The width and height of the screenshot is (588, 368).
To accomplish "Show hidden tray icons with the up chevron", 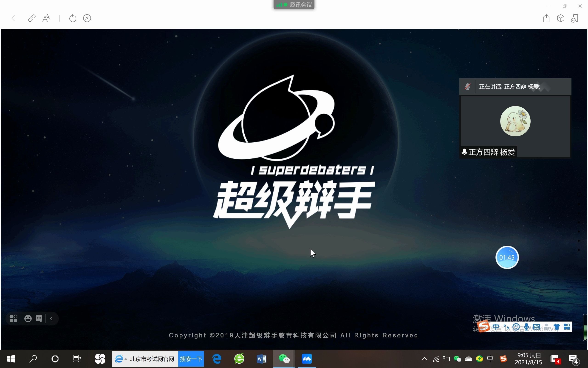I will coord(424,359).
